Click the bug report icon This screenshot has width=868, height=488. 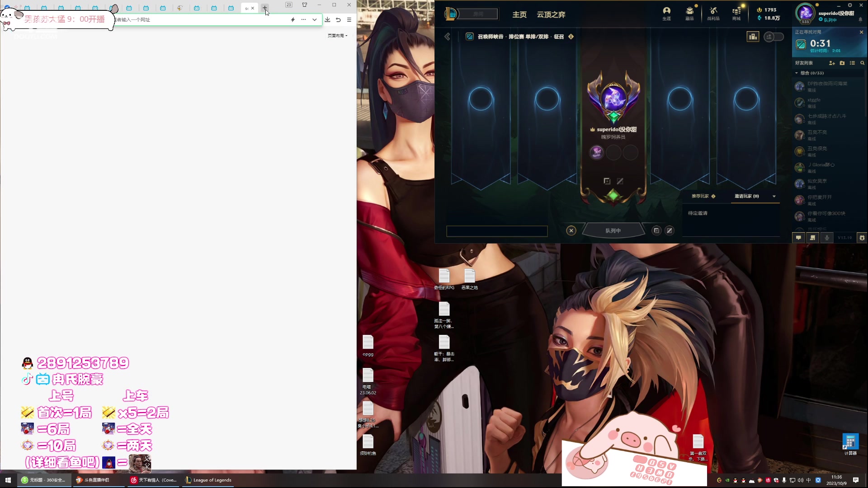pos(862,238)
